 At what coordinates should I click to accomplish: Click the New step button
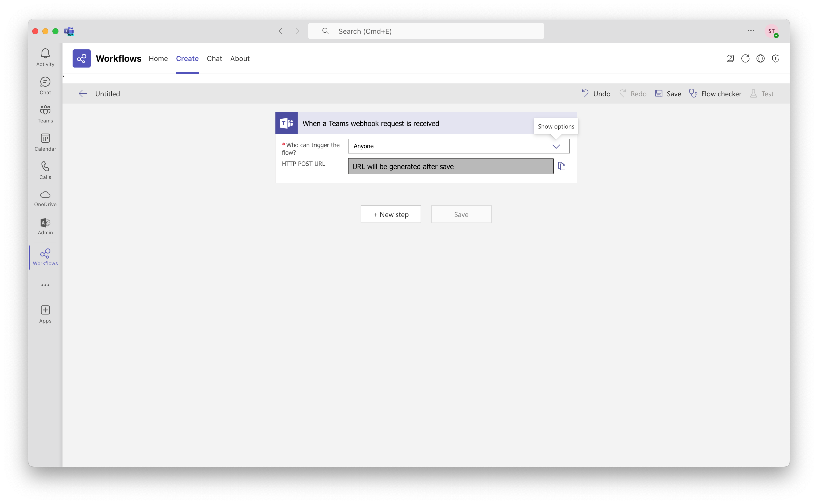[391, 214]
